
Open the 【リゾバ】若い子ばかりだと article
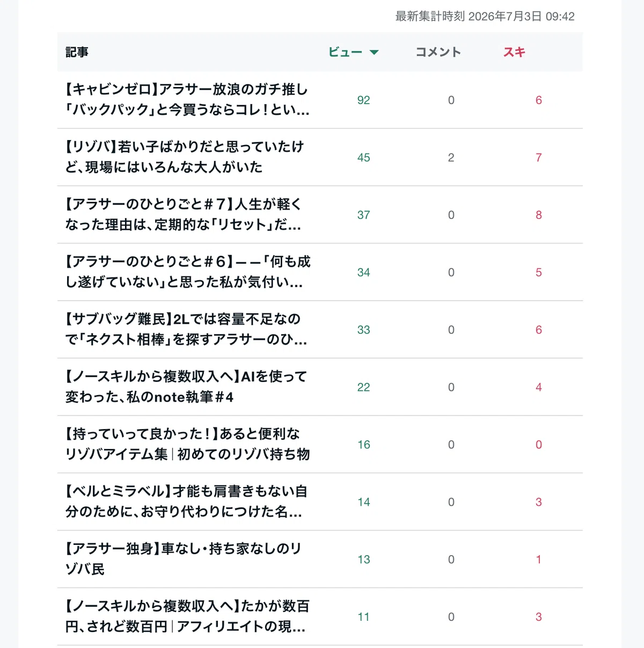tap(184, 157)
